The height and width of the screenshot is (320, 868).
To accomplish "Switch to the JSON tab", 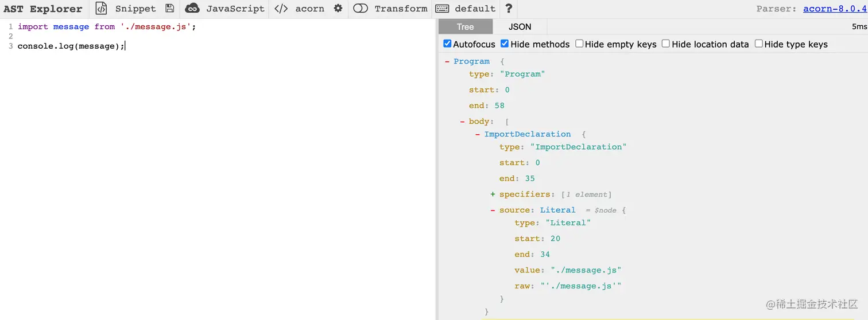I will click(520, 26).
